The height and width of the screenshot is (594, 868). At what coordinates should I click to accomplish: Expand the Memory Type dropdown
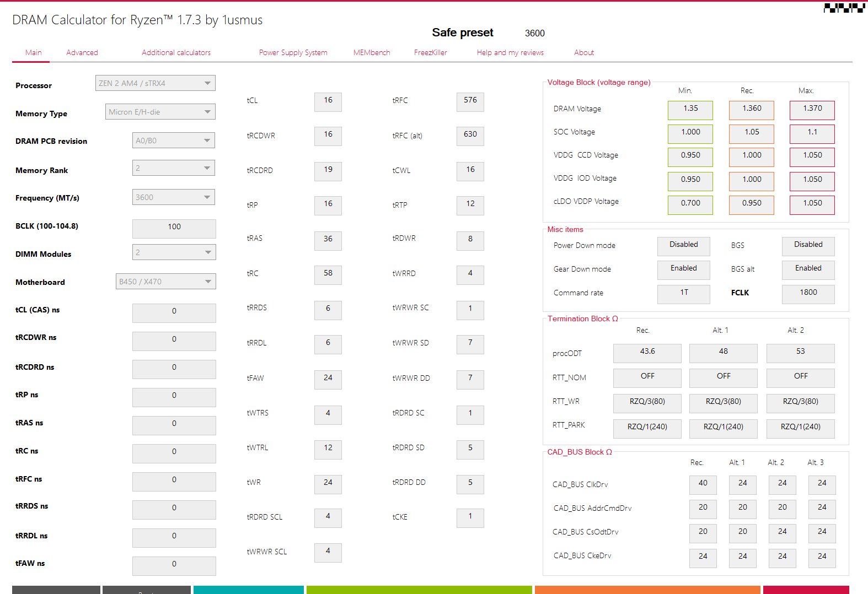160,112
